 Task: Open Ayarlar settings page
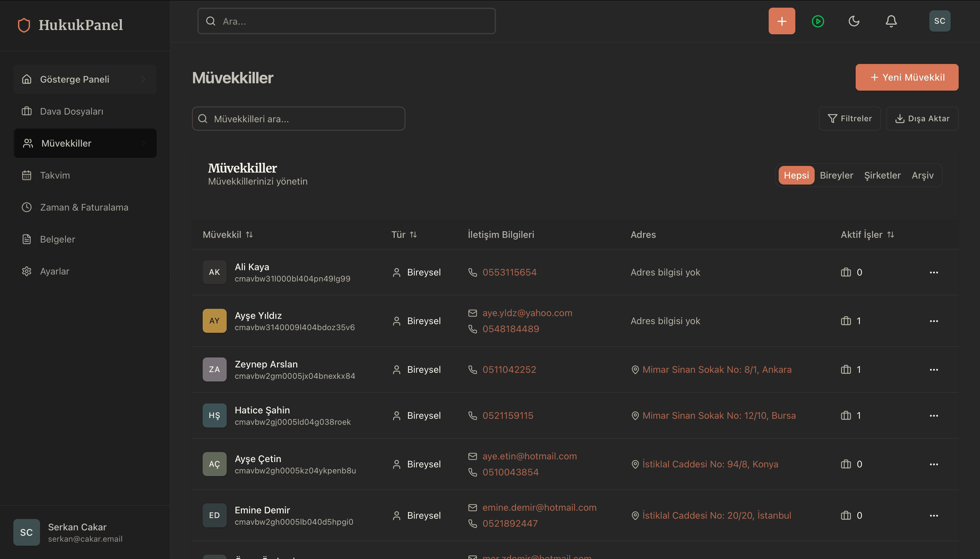coord(55,272)
